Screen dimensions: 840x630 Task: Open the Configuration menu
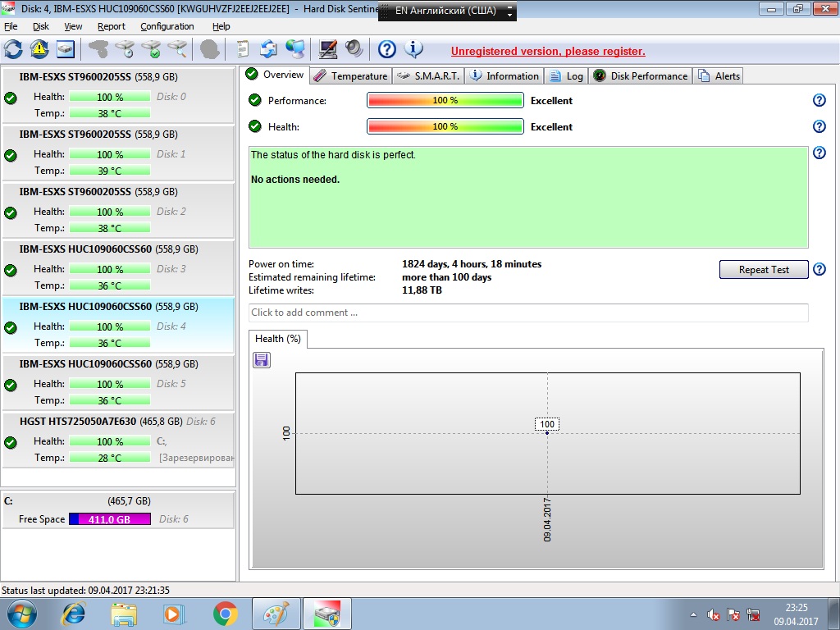coord(167,26)
